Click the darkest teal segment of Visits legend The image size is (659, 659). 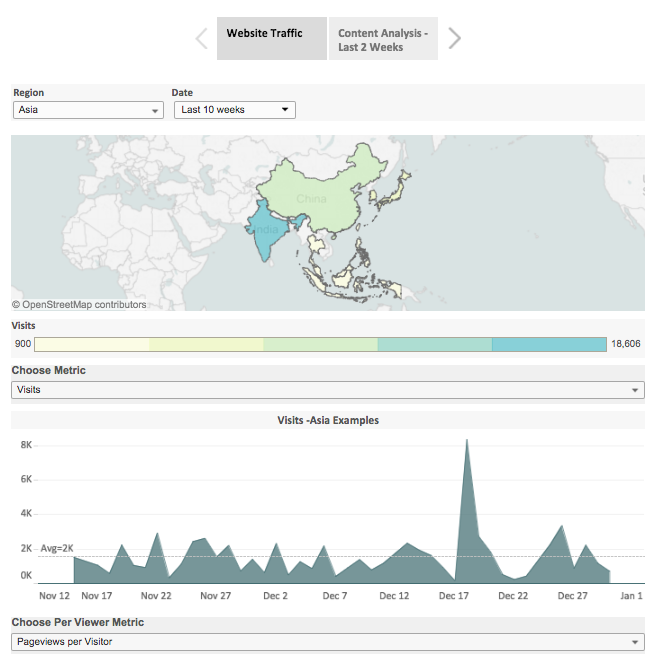(x=549, y=344)
